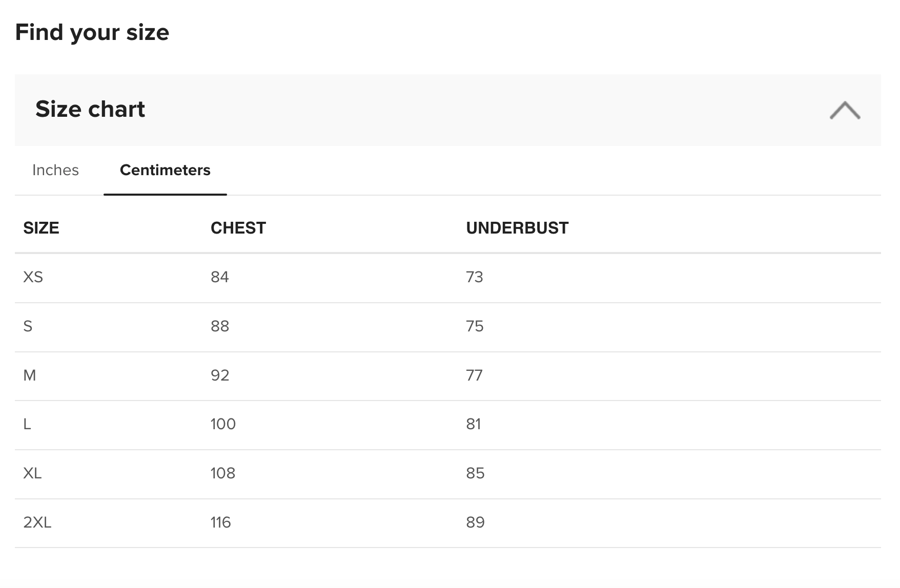
Task: Select the Centimeters tab
Action: tap(165, 170)
